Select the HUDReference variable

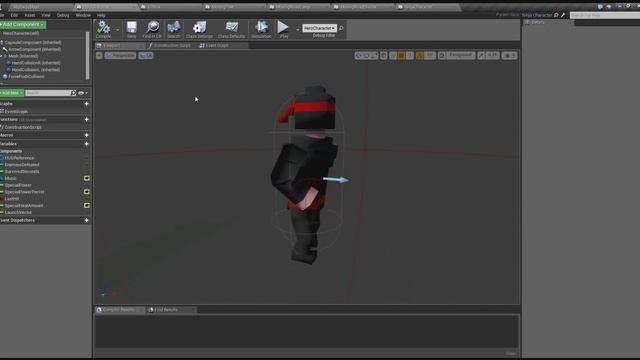pos(19,158)
